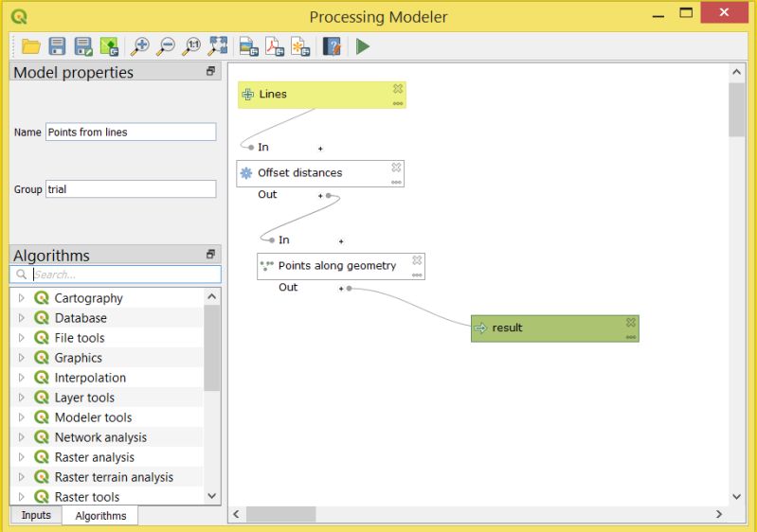
Task: Select the green result output node
Action: pos(554,328)
